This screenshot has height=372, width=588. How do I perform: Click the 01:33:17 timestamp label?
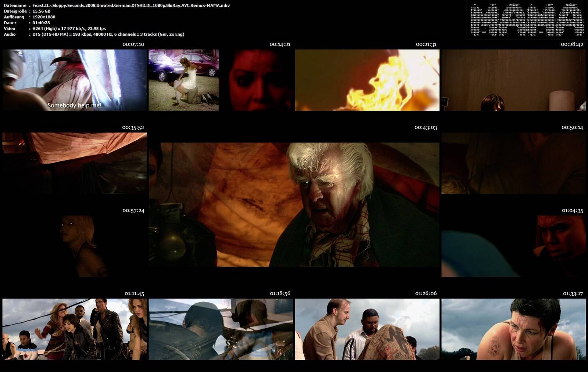tap(573, 293)
